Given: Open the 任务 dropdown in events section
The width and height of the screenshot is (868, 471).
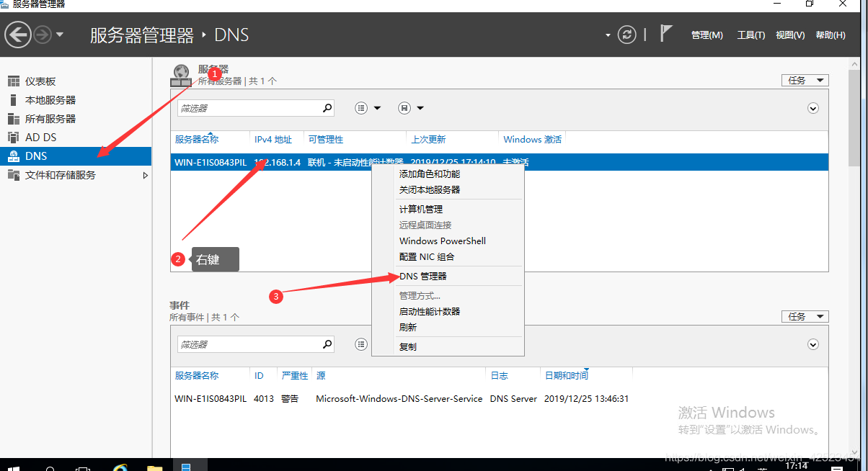Looking at the screenshot, I should (x=805, y=316).
